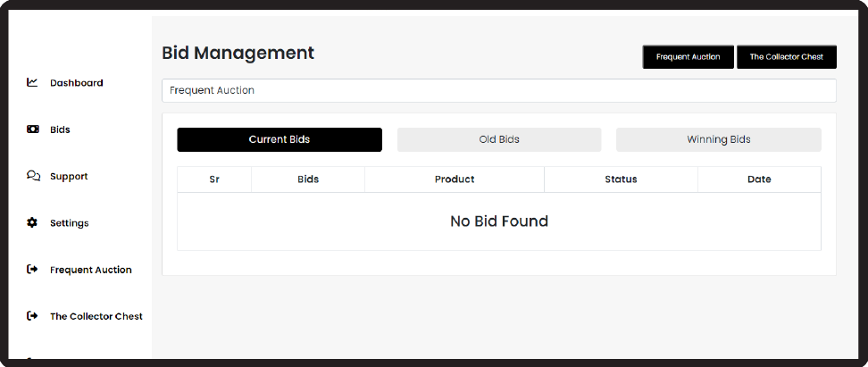Click the Bids column header in table
868x367 pixels.
click(x=308, y=179)
